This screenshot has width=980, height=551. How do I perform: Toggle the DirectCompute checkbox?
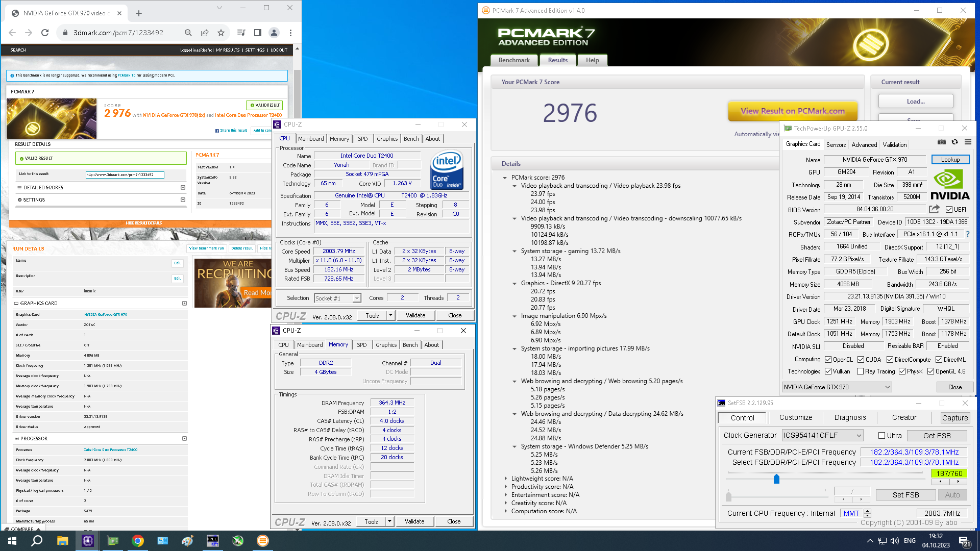pyautogui.click(x=890, y=360)
